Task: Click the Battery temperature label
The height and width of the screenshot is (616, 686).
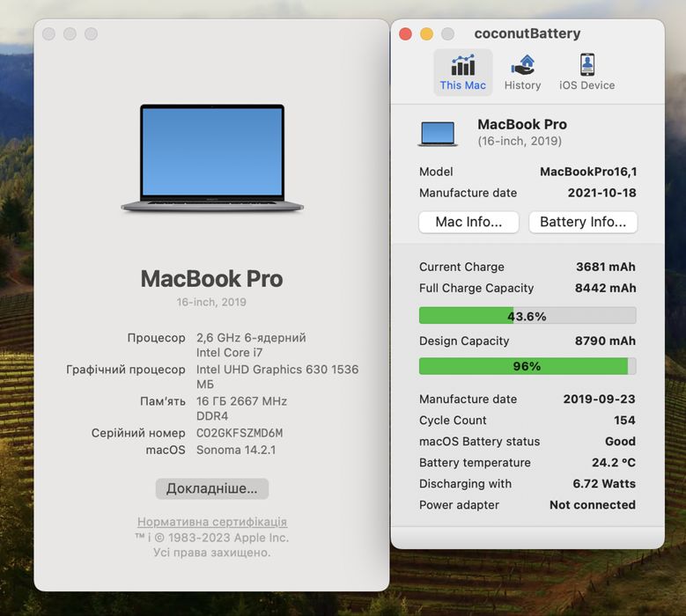Action: [475, 463]
